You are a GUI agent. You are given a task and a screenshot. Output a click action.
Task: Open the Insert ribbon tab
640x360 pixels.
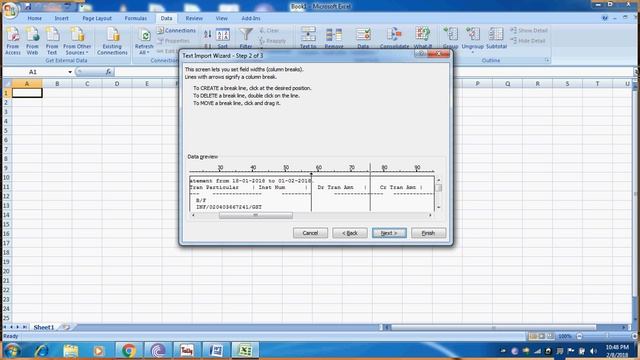click(62, 18)
